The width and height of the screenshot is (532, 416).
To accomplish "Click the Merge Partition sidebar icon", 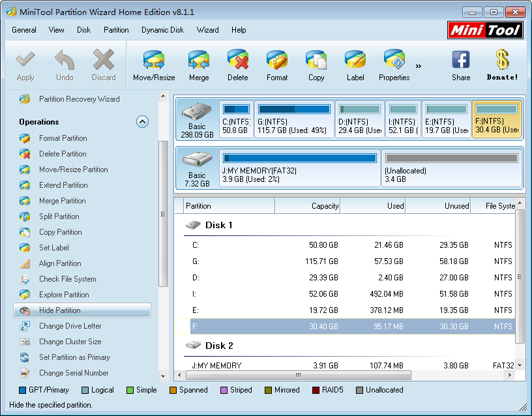I will 25,201.
